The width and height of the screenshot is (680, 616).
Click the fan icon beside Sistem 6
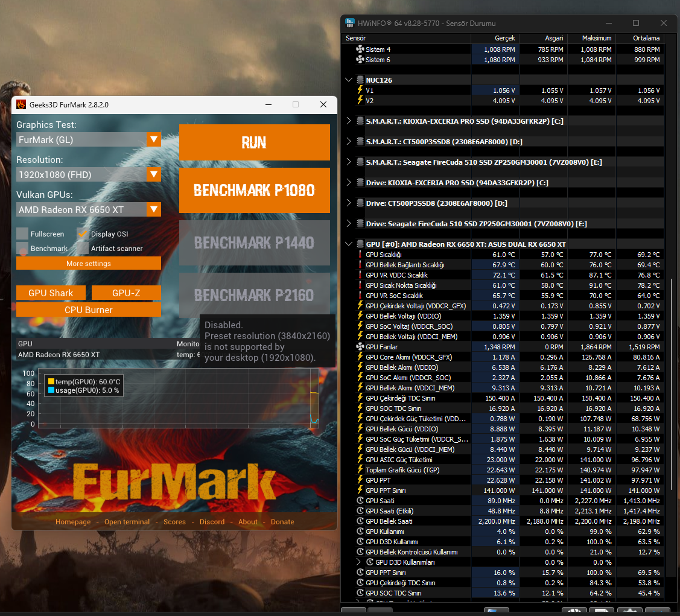360,60
